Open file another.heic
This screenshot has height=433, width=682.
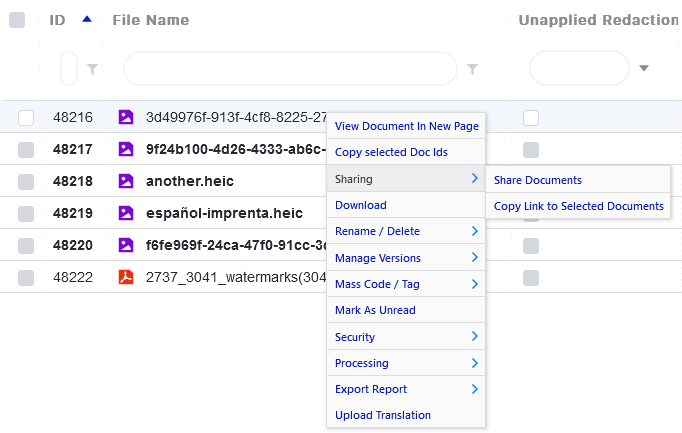pyautogui.click(x=190, y=181)
